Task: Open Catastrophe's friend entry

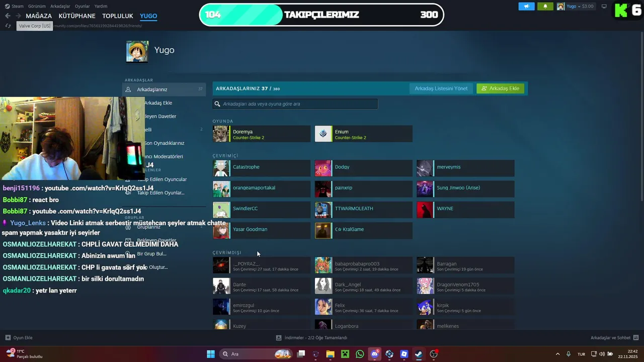Action: pyautogui.click(x=262, y=168)
